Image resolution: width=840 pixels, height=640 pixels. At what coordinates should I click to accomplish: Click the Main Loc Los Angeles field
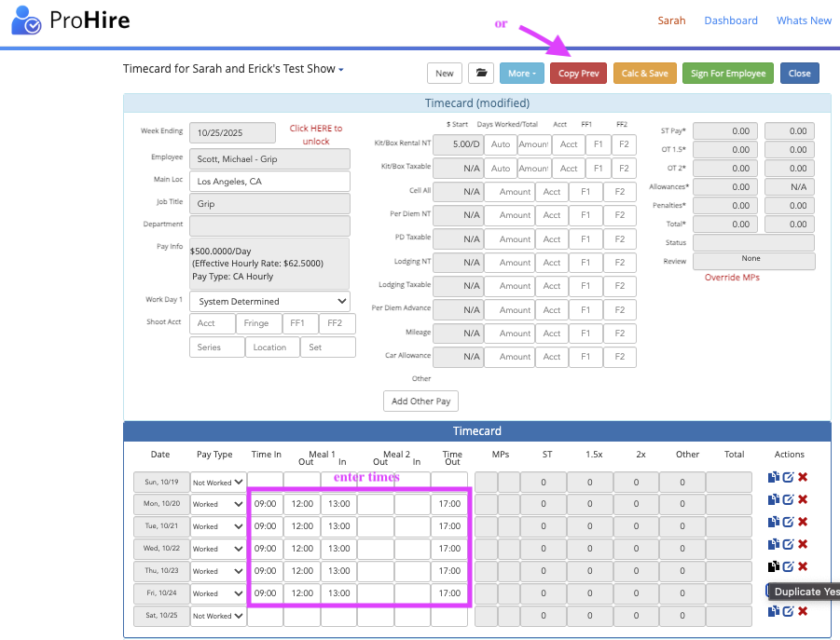(269, 182)
